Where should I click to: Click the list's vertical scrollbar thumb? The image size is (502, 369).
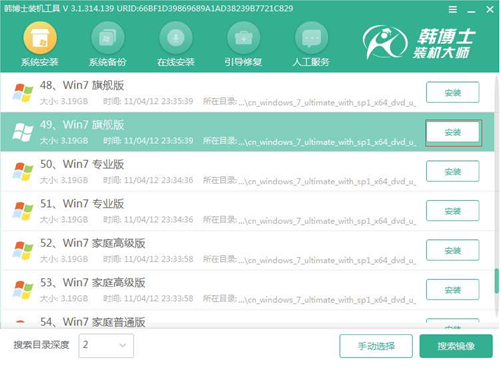click(497, 281)
